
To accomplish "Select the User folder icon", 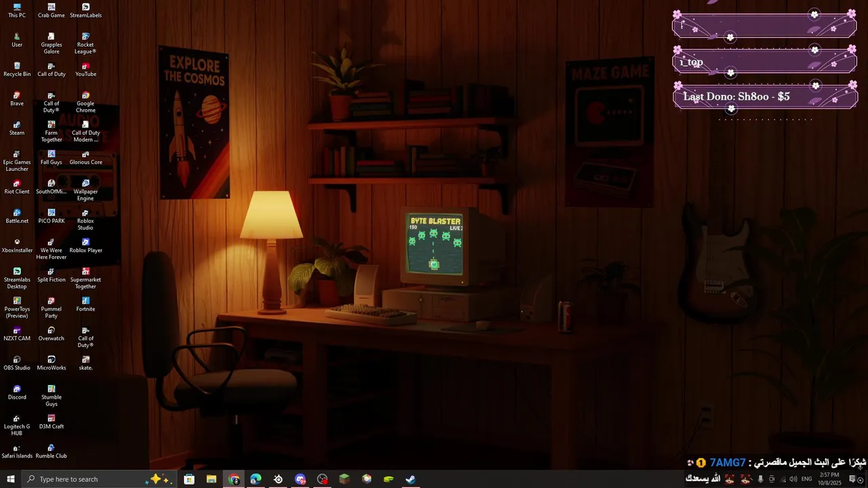I will pyautogui.click(x=17, y=40).
